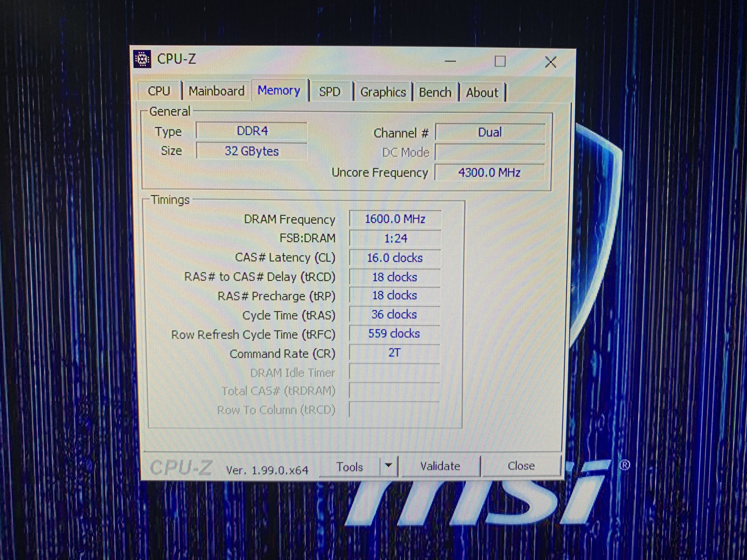
Task: Click the Channel # Dual field
Action: tap(490, 132)
